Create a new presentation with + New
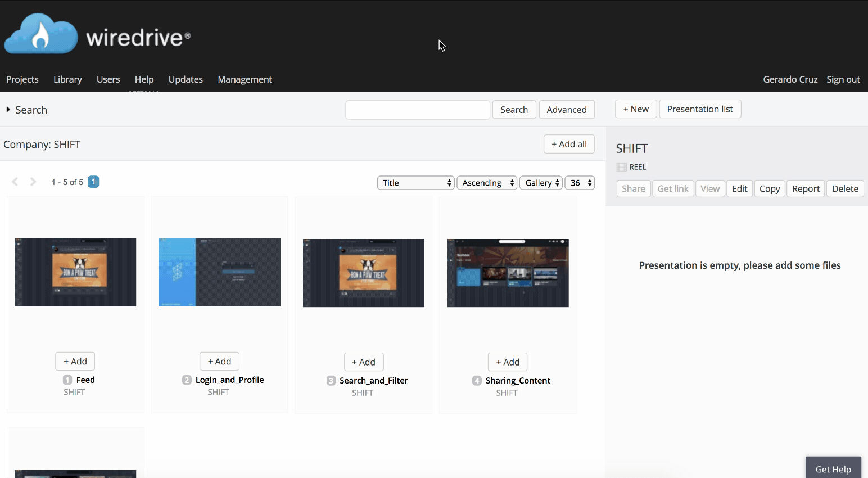Image resolution: width=868 pixels, height=478 pixels. [x=636, y=109]
